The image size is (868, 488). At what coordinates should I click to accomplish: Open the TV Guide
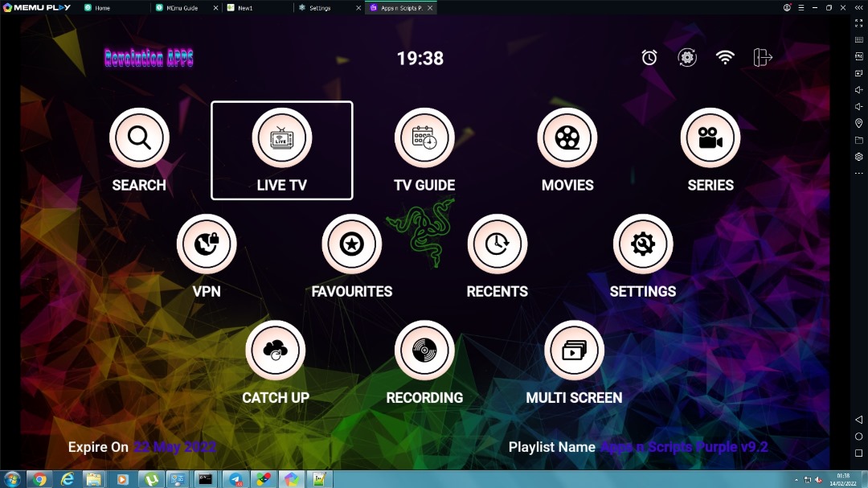(424, 138)
